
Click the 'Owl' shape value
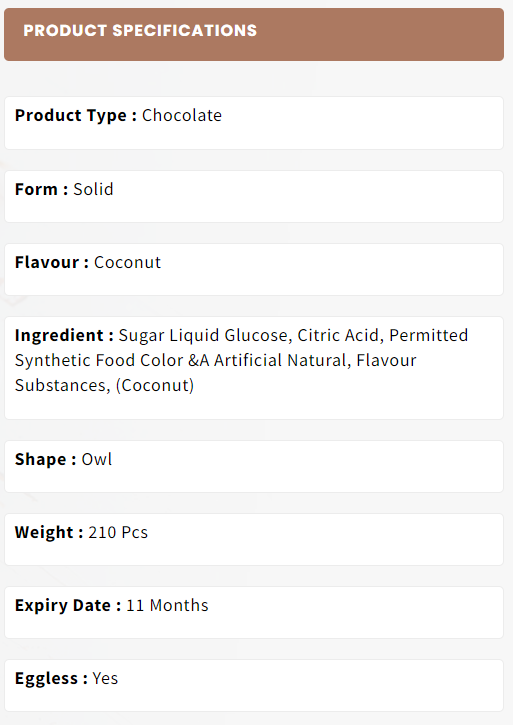tap(97, 460)
